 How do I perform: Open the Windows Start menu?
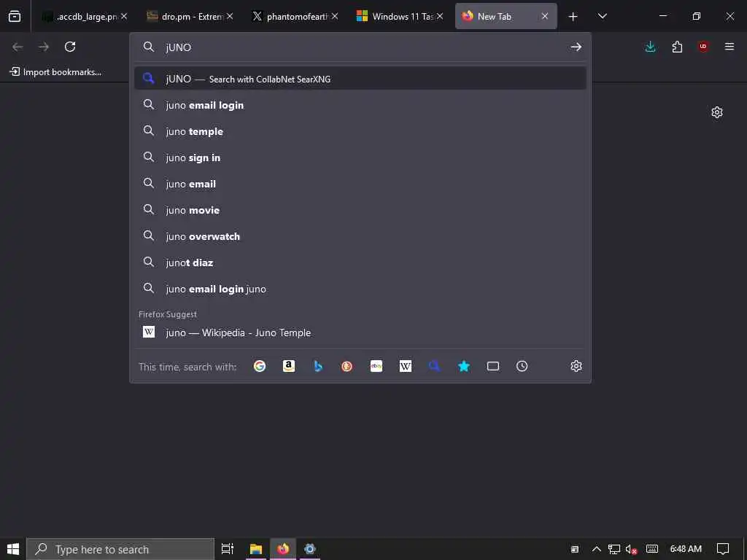tap(13, 549)
